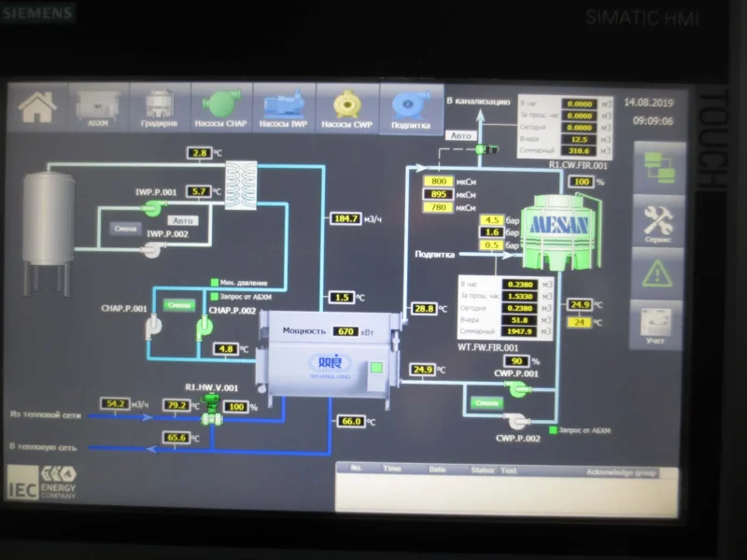The width and height of the screenshot is (747, 560).
Task: Select the Подпитка make-up tab
Action: click(x=411, y=109)
